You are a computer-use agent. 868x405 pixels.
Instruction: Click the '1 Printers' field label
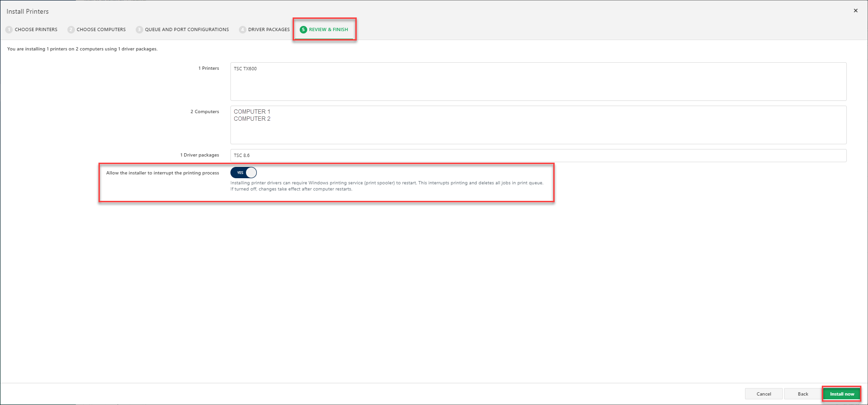click(208, 68)
